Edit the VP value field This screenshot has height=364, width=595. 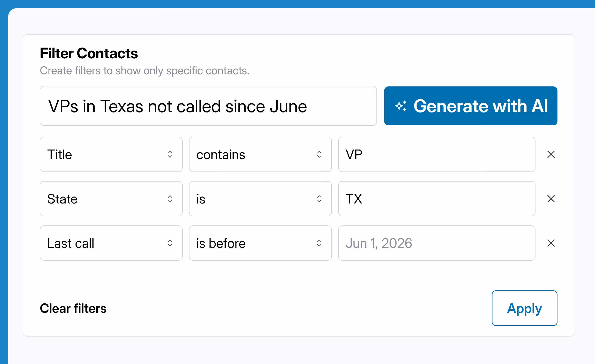[x=437, y=154]
